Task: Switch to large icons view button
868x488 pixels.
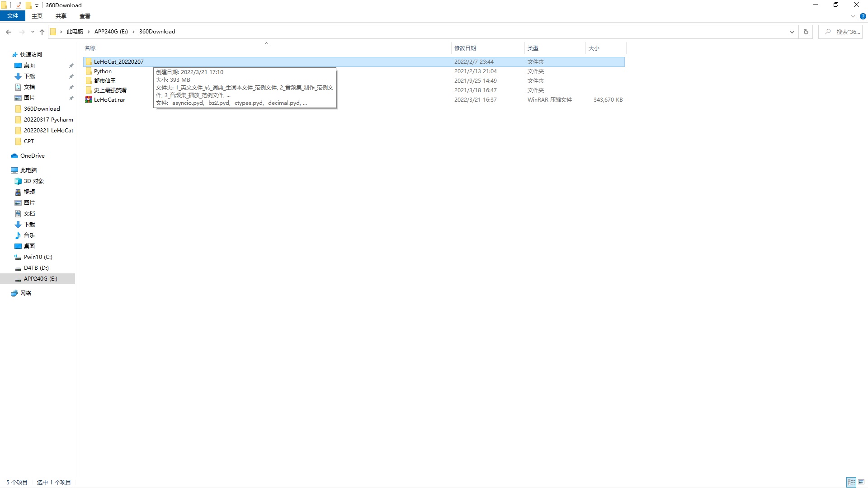Action: click(861, 482)
